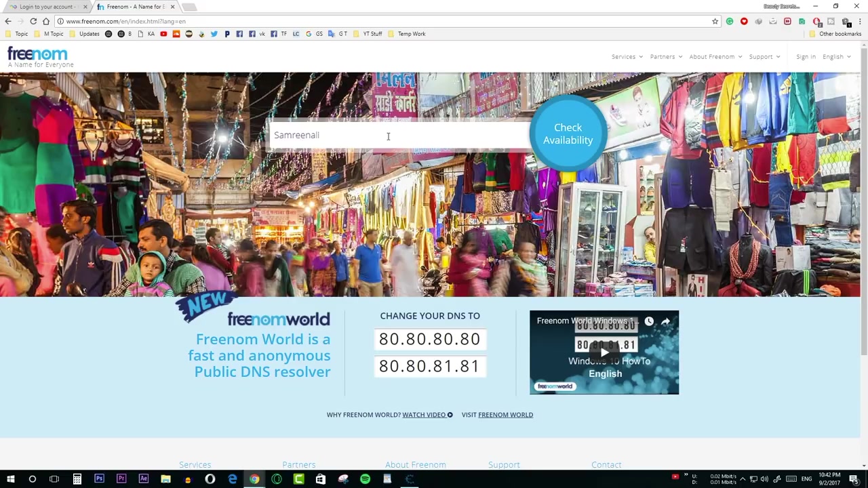Image resolution: width=868 pixels, height=488 pixels.
Task: Open Spotify from taskbar
Action: pos(365,479)
